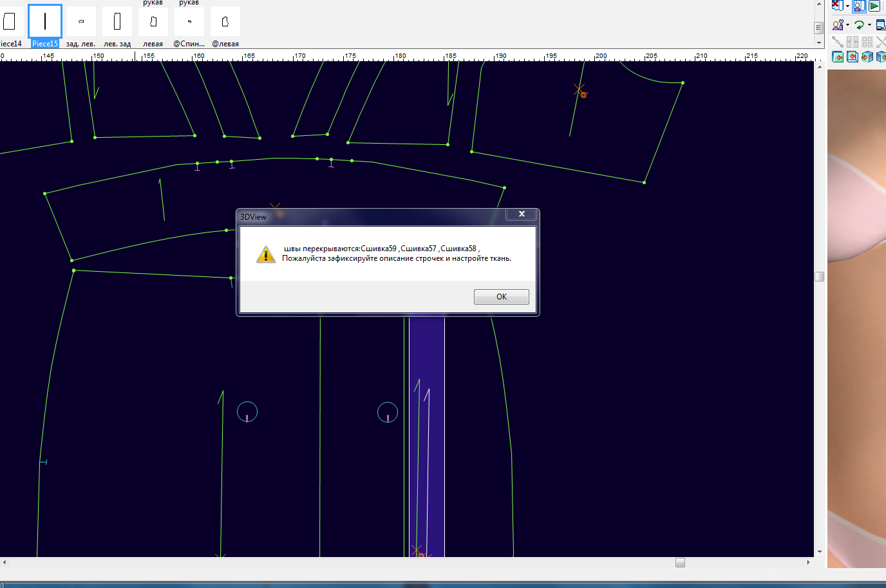Select the 'лев. зад' pattern piece thumbnail
Image resolution: width=886 pixels, height=588 pixels.
(x=117, y=23)
